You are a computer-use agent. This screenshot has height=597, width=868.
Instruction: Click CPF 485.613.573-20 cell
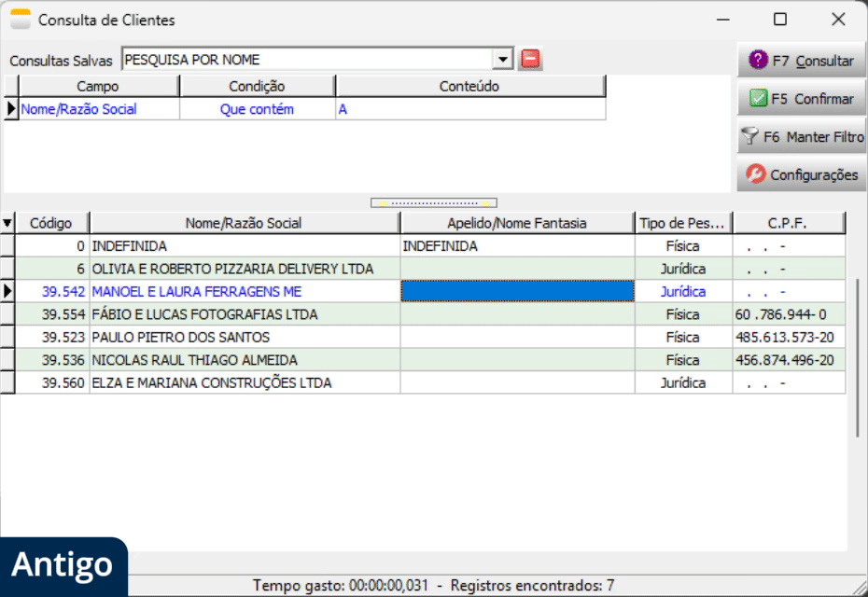pyautogui.click(x=789, y=337)
